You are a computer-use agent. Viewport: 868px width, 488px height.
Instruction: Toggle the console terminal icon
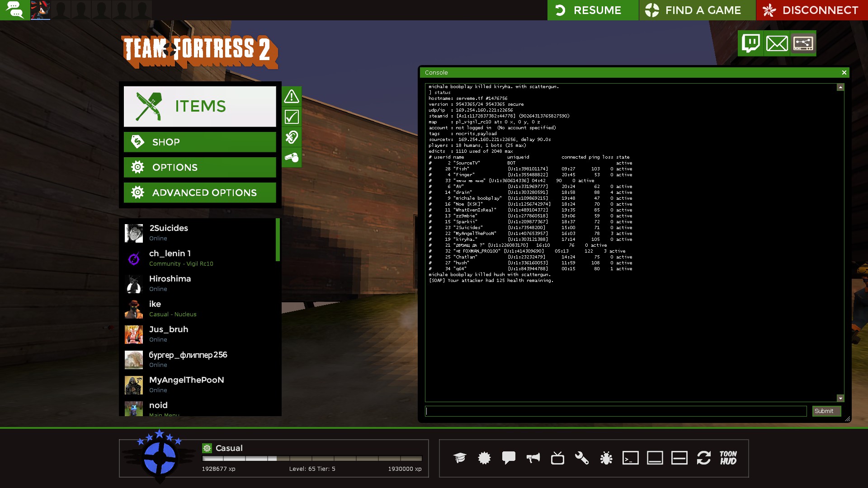click(631, 458)
